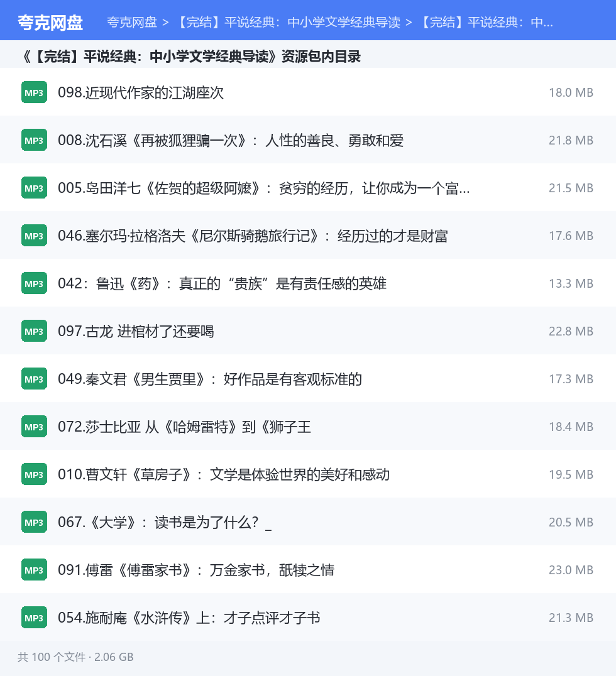Screen dimensions: 616x676
Task: Click MP3 icon for 067.《大学》 file
Action: coord(34,522)
